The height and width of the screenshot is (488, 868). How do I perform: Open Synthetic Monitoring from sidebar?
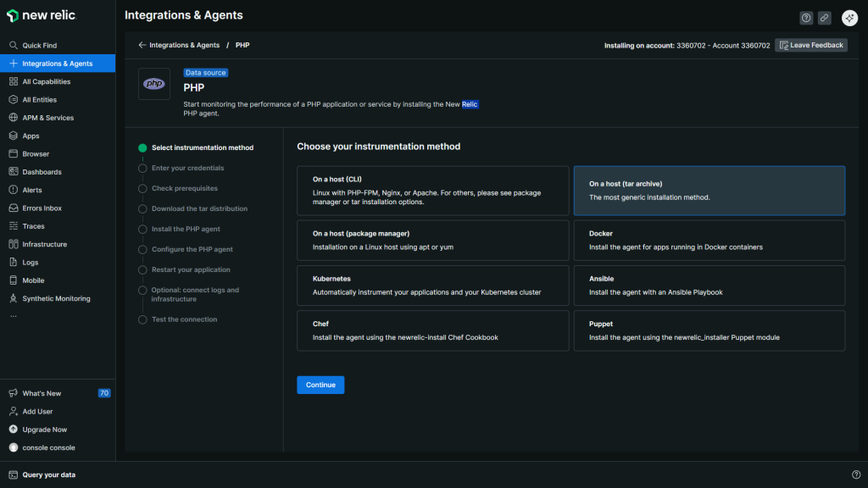(x=56, y=298)
